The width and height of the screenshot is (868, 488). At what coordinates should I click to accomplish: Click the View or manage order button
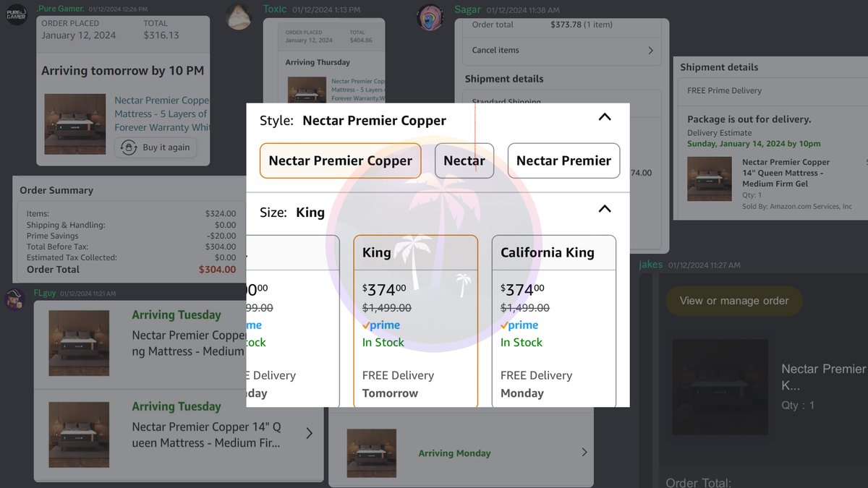tap(733, 301)
